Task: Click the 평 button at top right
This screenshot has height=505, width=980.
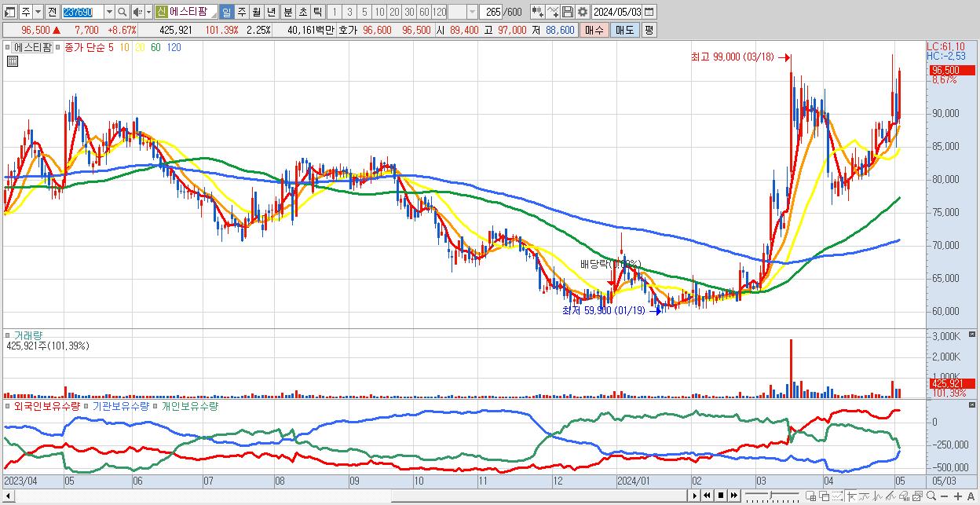Action: (x=649, y=30)
